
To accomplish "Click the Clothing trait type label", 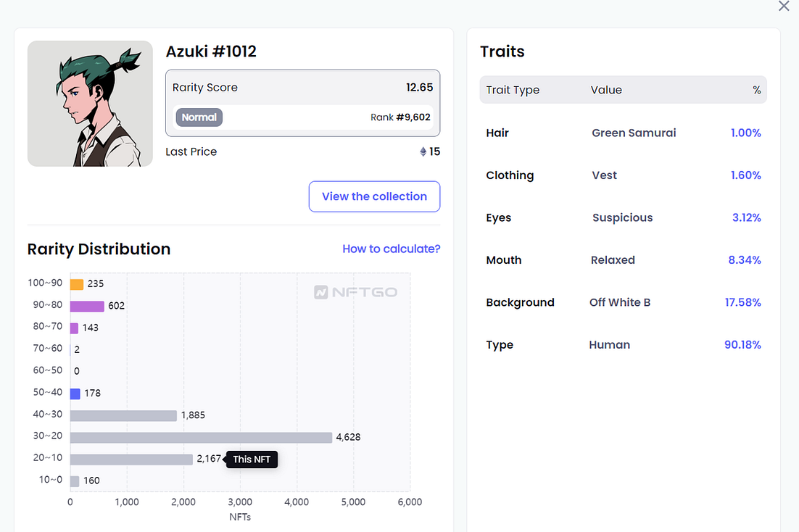I will click(510, 175).
